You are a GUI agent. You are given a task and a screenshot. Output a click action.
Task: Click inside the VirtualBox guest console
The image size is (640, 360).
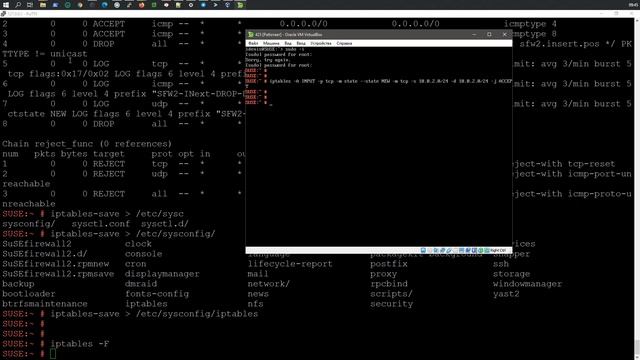click(379, 147)
